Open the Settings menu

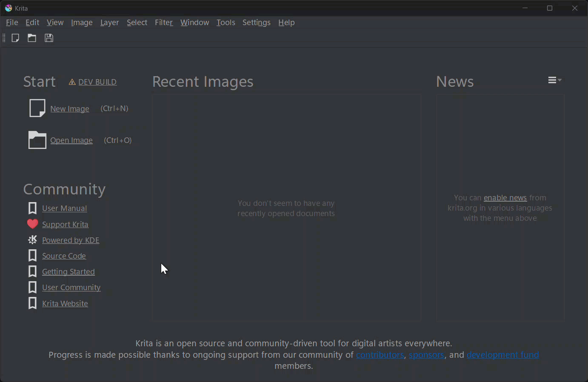(x=256, y=23)
